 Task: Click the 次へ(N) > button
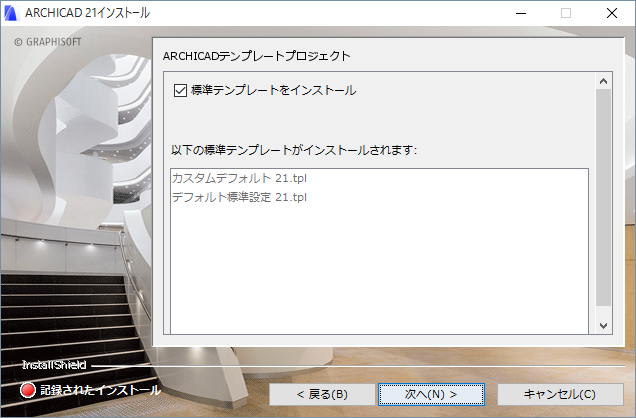click(431, 394)
